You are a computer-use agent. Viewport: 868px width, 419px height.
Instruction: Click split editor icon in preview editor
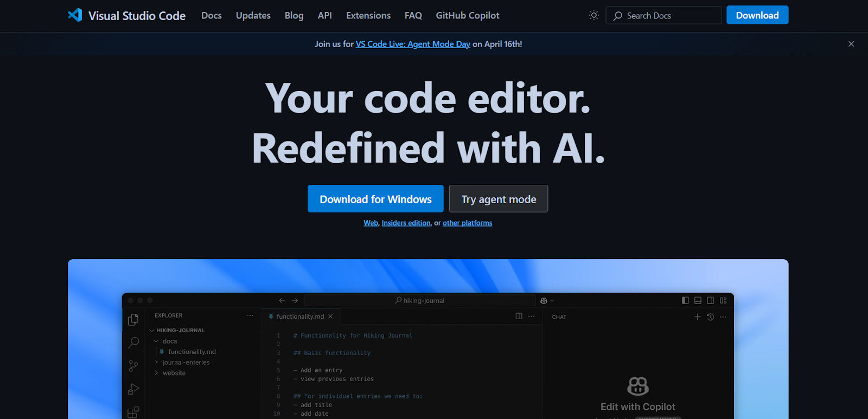click(x=519, y=316)
